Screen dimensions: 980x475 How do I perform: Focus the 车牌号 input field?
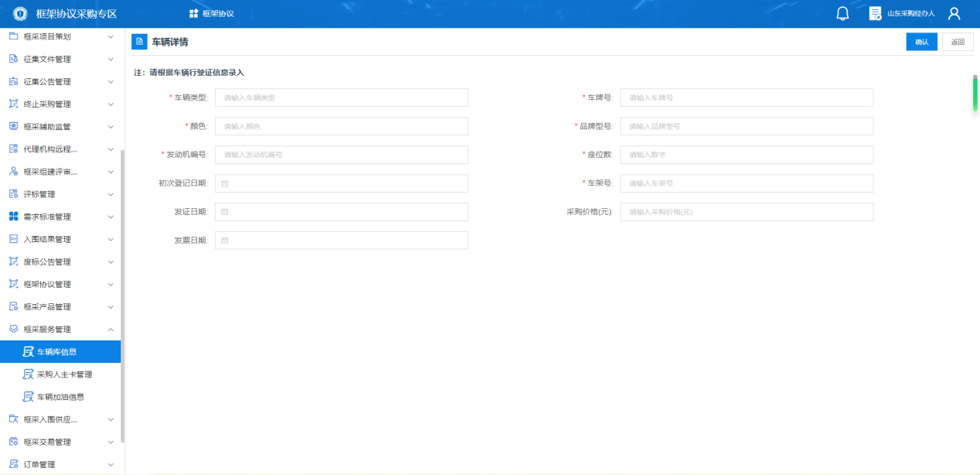tap(746, 97)
